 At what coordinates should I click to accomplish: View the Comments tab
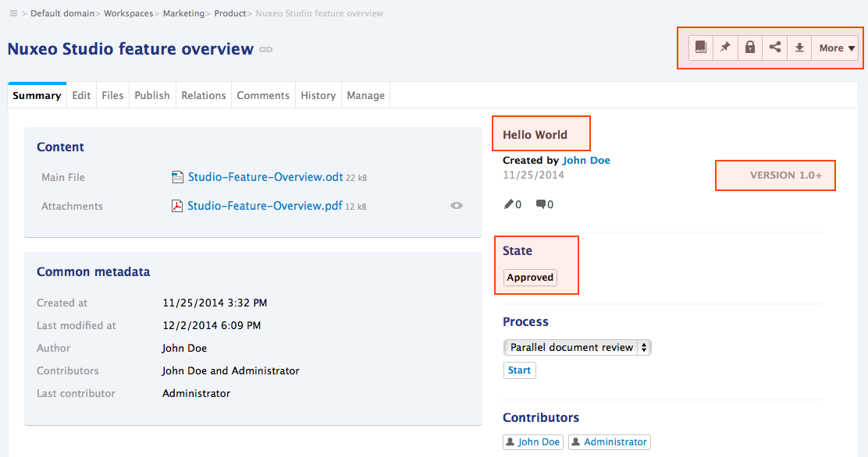coord(263,95)
